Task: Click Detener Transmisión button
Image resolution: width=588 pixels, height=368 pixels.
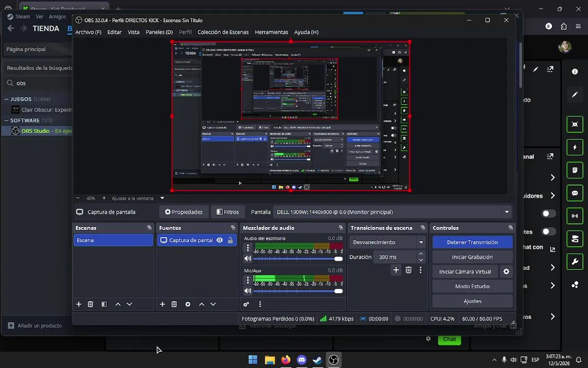Action: 473,242
